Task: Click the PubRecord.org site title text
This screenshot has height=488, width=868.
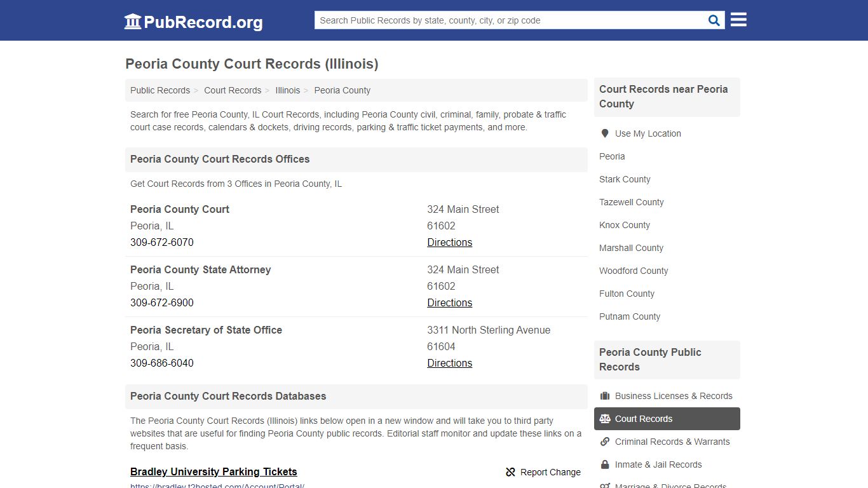Action: (x=203, y=22)
